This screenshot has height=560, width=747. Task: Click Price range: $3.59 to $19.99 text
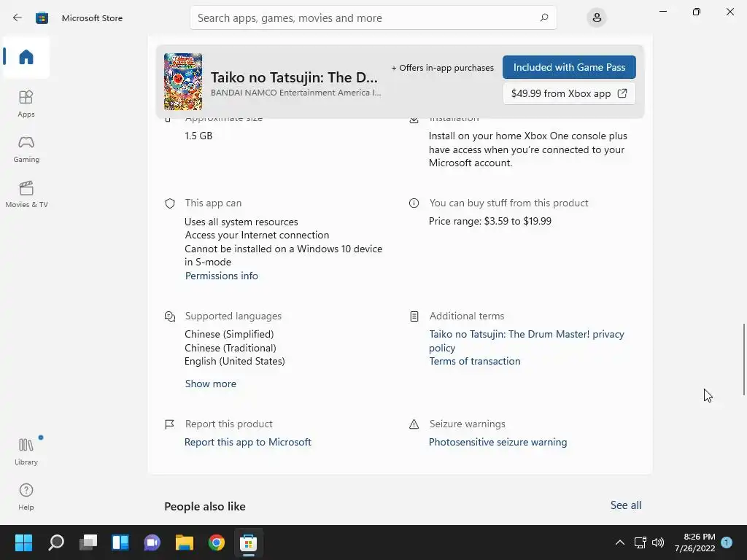(x=489, y=221)
